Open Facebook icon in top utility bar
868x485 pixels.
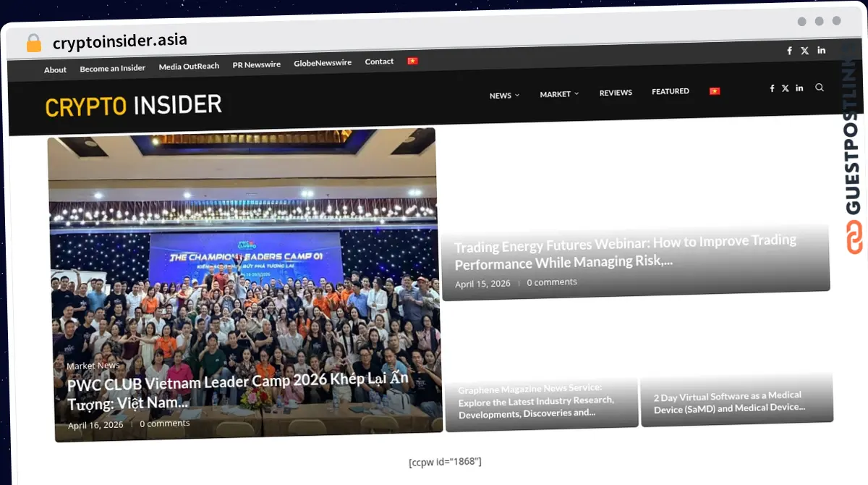click(789, 51)
